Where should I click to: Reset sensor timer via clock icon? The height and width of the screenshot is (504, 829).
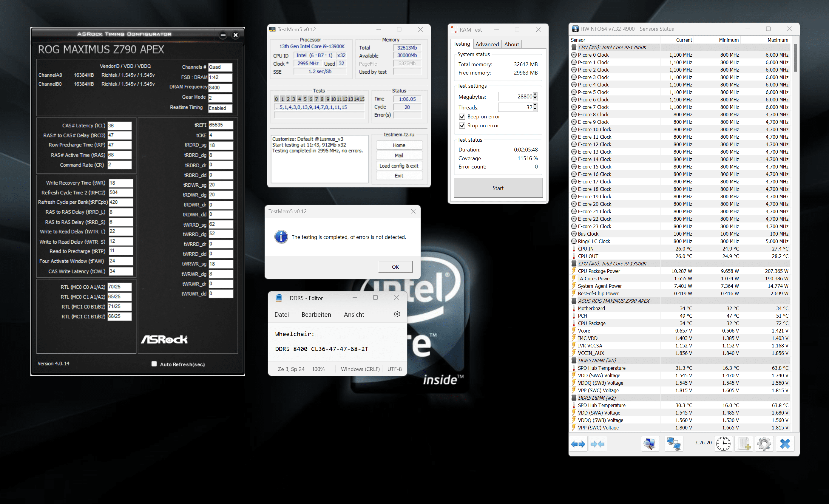(723, 444)
